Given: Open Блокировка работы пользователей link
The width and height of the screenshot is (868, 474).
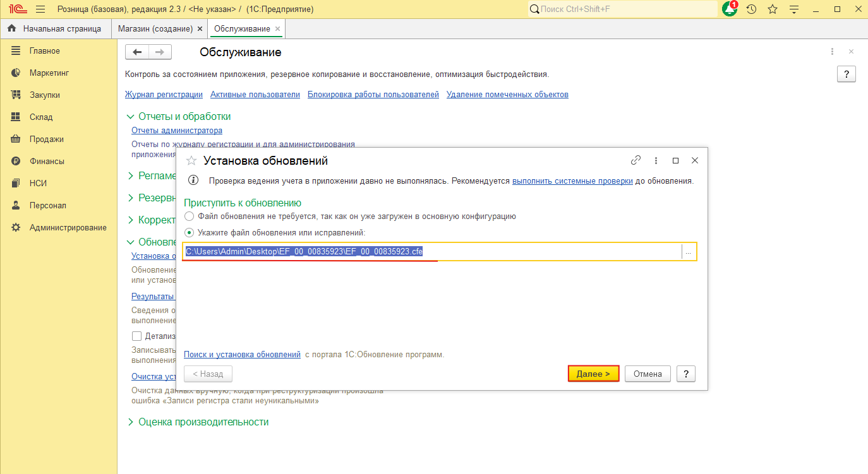Looking at the screenshot, I should (373, 95).
